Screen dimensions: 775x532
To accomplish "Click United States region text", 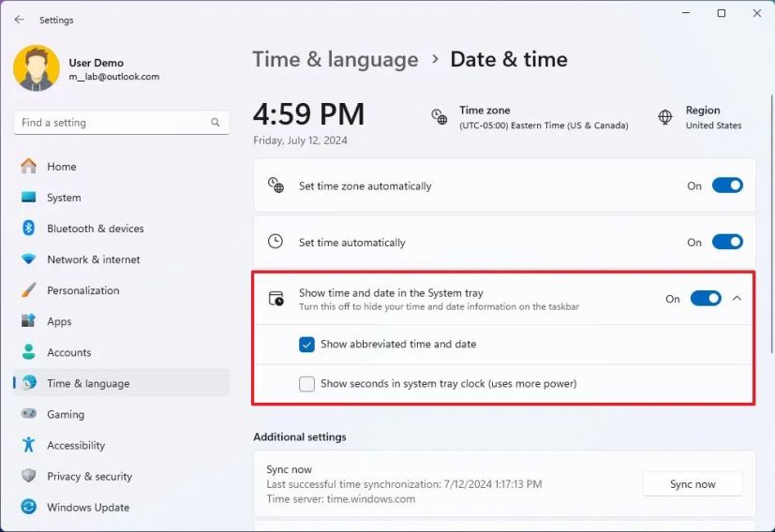I will tap(713, 126).
